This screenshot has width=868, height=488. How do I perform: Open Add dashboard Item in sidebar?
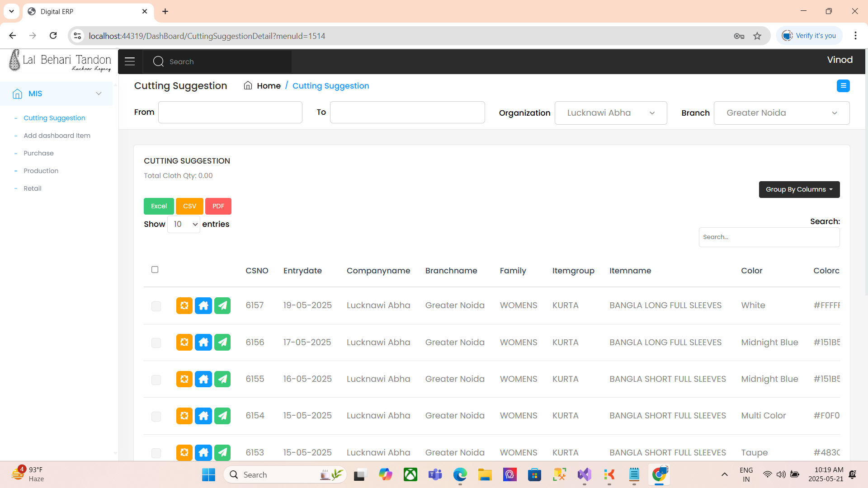click(57, 136)
